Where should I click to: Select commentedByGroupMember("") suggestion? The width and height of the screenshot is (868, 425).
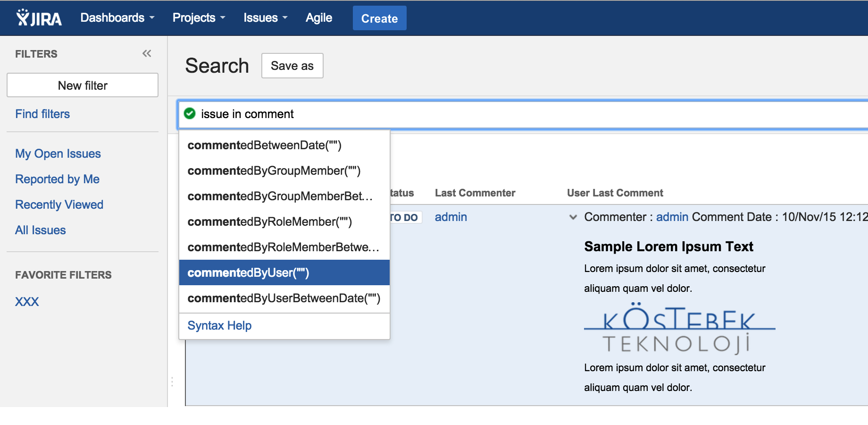click(284, 170)
